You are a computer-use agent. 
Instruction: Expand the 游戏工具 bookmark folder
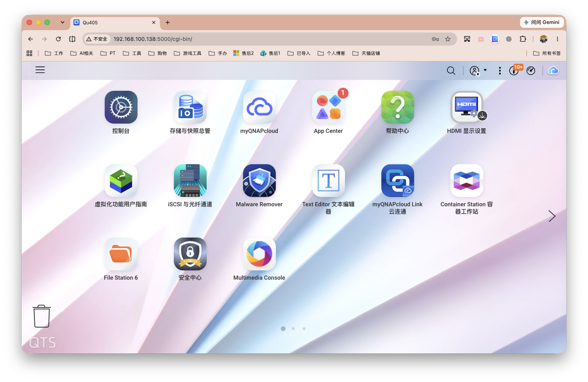188,53
